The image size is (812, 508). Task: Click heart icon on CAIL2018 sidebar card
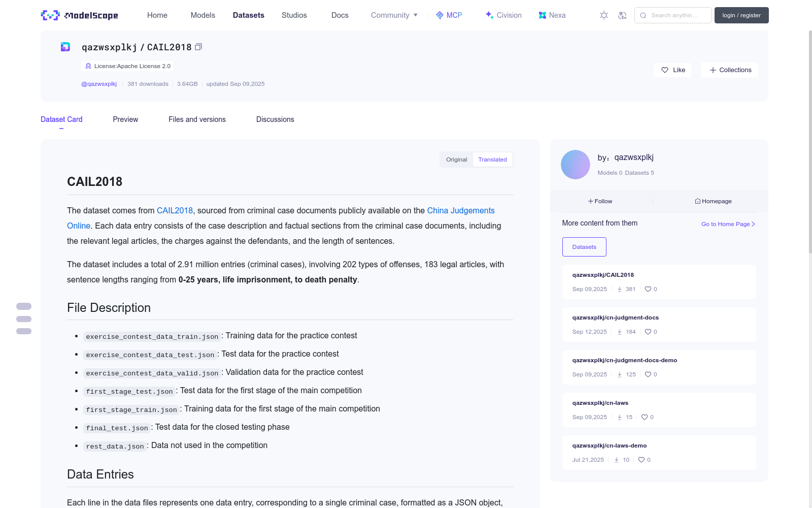click(x=648, y=289)
